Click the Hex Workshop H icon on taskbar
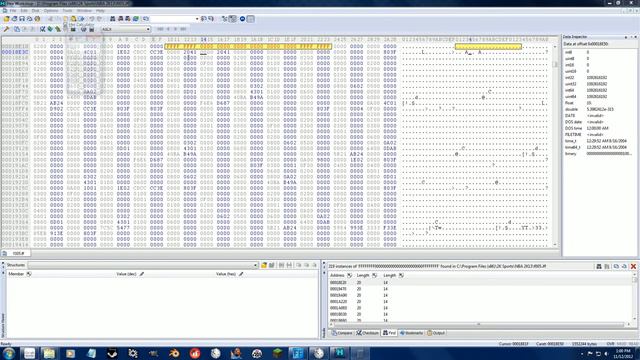640x360 pixels. click(340, 353)
